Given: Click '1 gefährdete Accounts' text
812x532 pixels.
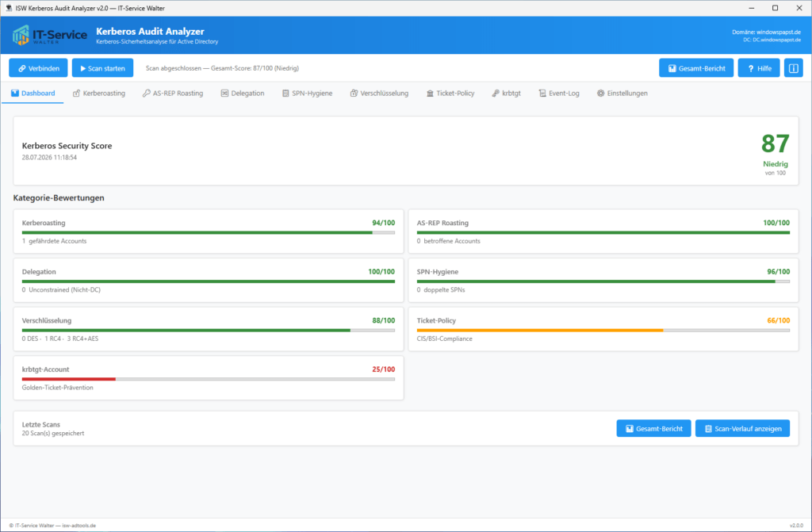Looking at the screenshot, I should pos(54,241).
